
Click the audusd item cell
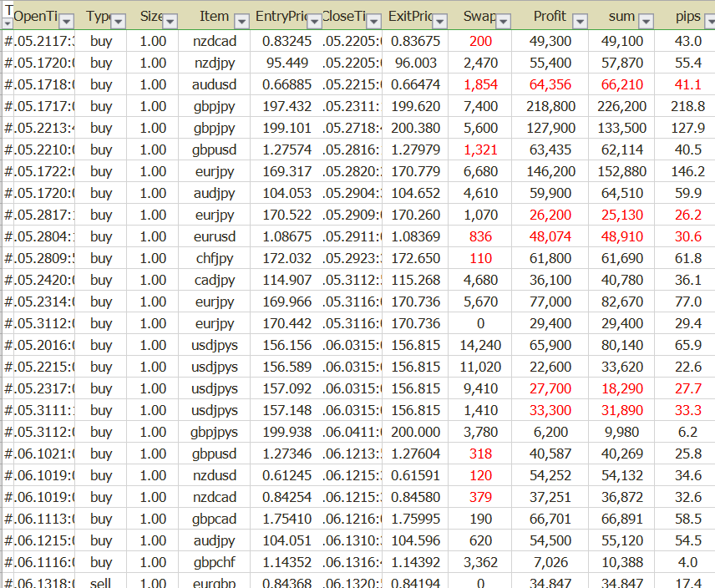pos(215,84)
